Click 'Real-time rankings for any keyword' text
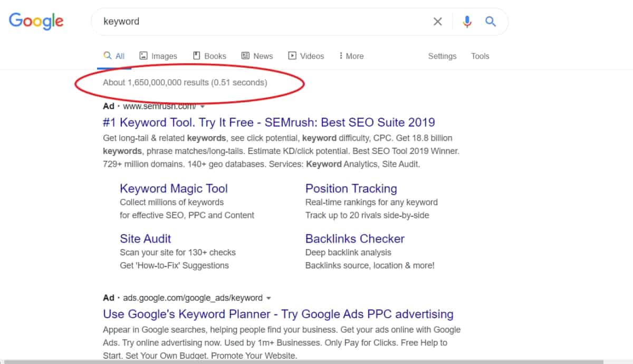 371,202
